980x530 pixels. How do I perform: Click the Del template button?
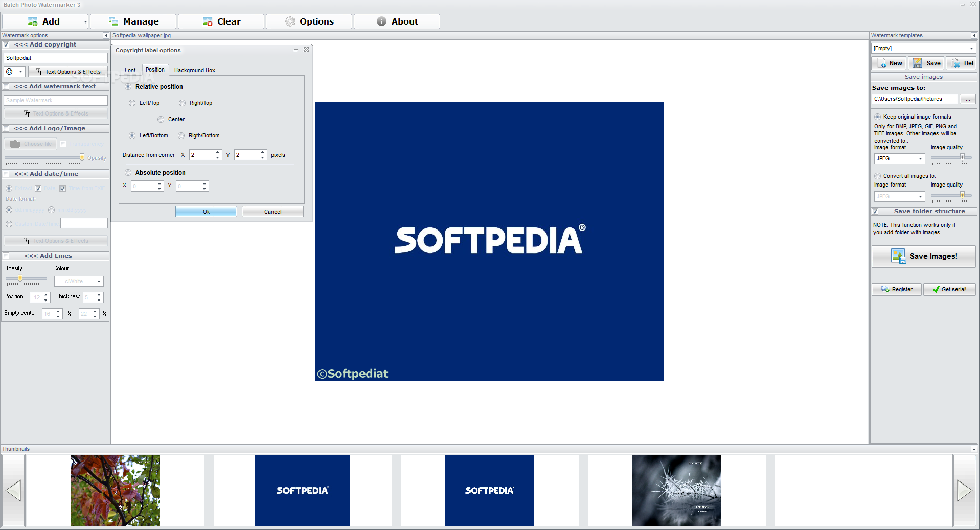click(961, 63)
